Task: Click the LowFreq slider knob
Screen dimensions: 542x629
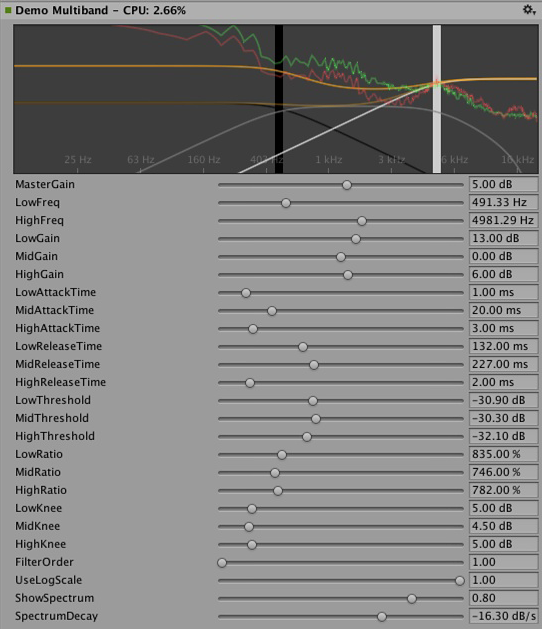Action: point(286,203)
